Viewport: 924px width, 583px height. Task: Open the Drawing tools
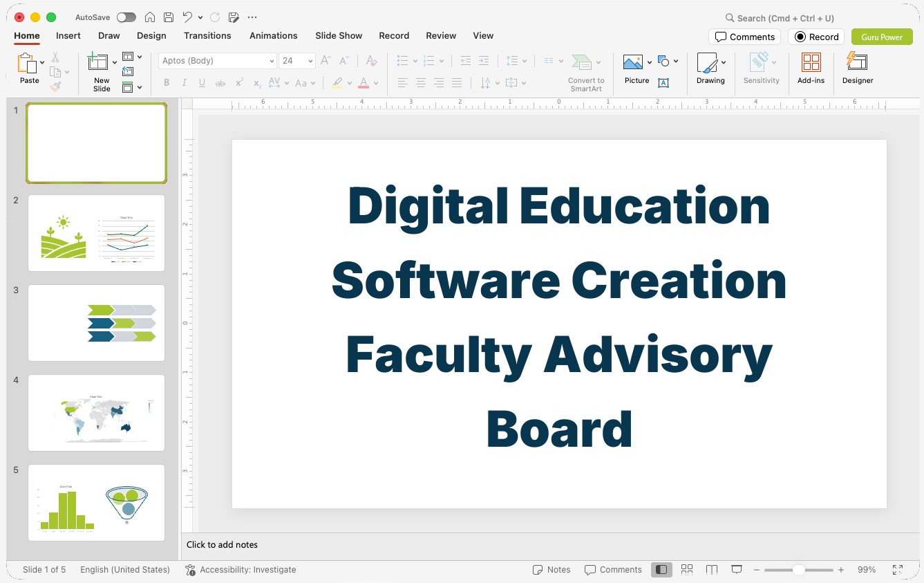click(710, 69)
